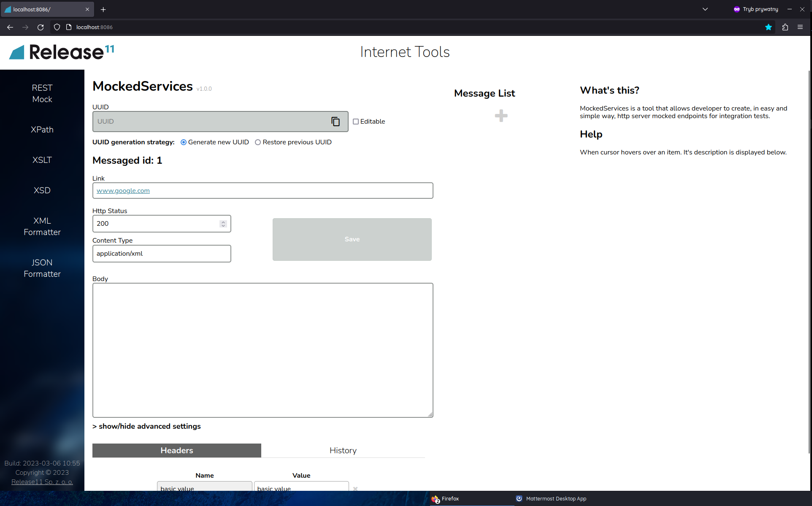Image resolution: width=812 pixels, height=506 pixels.
Task: Switch to the History tab
Action: (343, 450)
